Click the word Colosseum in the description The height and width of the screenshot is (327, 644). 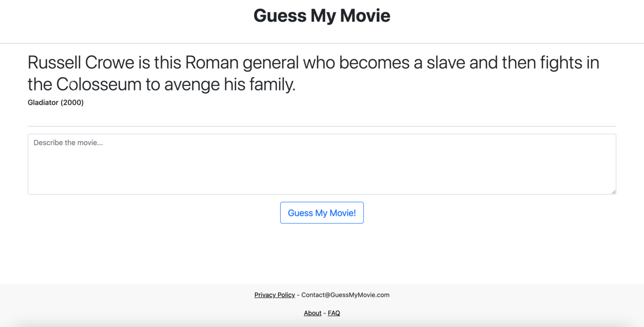(99, 84)
